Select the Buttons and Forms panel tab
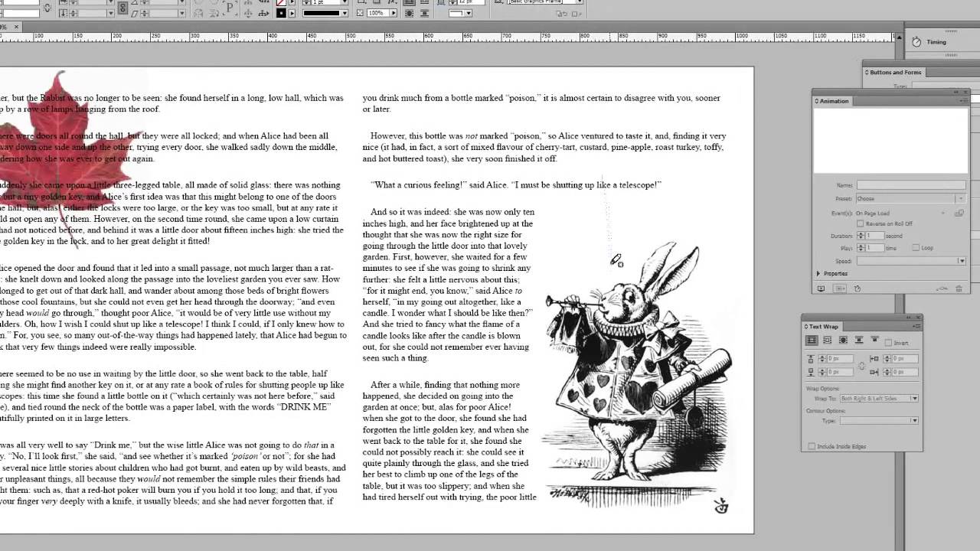The height and width of the screenshot is (551, 980). (x=896, y=73)
